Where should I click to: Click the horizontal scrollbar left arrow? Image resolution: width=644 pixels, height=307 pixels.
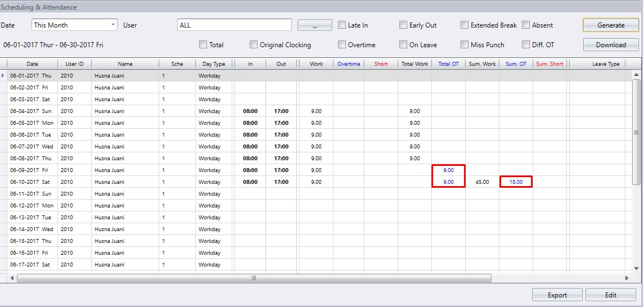coord(12,278)
